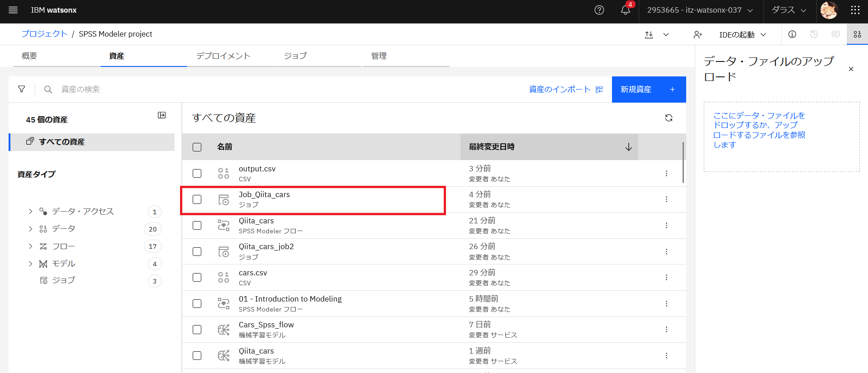Refresh the all assets list
The image size is (868, 373).
(x=669, y=118)
